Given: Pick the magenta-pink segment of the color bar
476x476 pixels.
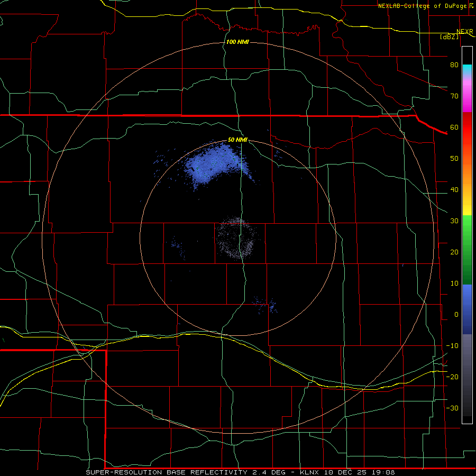Looking at the screenshot, I should (467, 96).
